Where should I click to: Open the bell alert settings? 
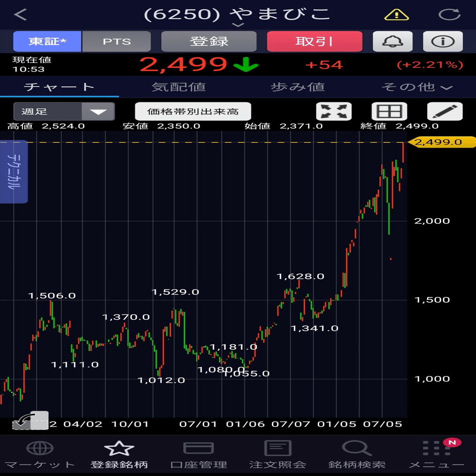[x=393, y=41]
